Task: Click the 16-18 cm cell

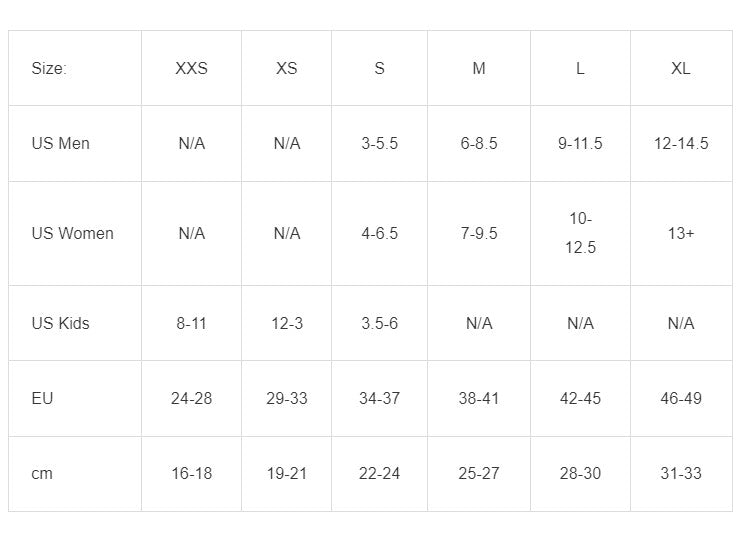Action: pos(191,473)
